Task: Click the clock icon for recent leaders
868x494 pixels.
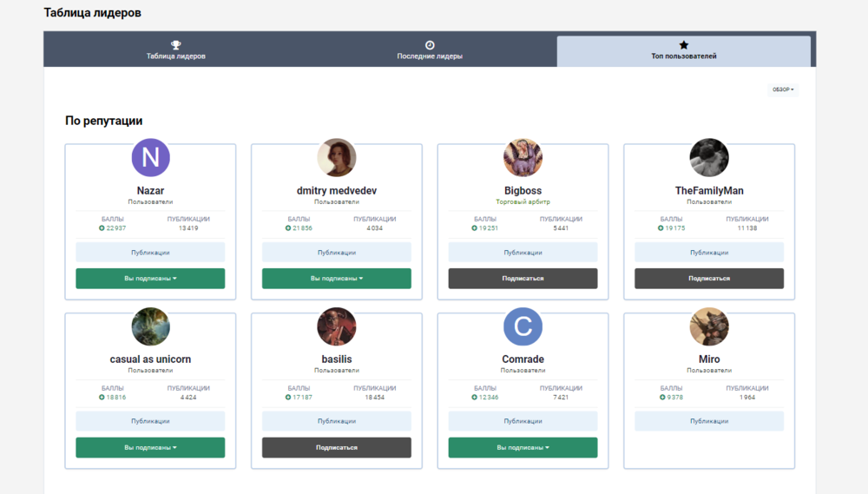Action: [x=430, y=44]
